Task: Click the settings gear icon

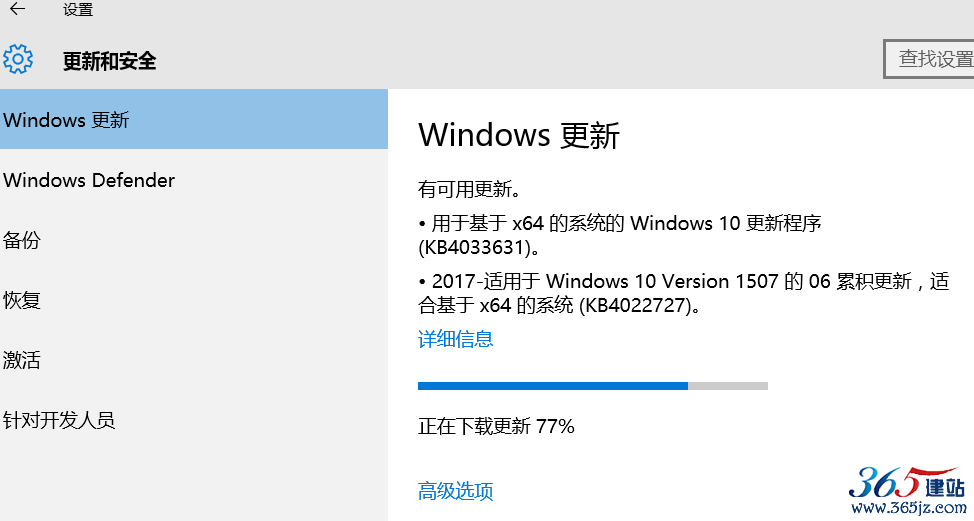Action: point(19,59)
